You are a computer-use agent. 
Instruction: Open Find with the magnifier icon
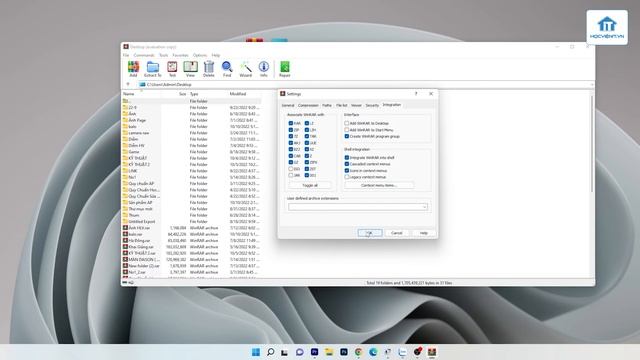(x=227, y=69)
